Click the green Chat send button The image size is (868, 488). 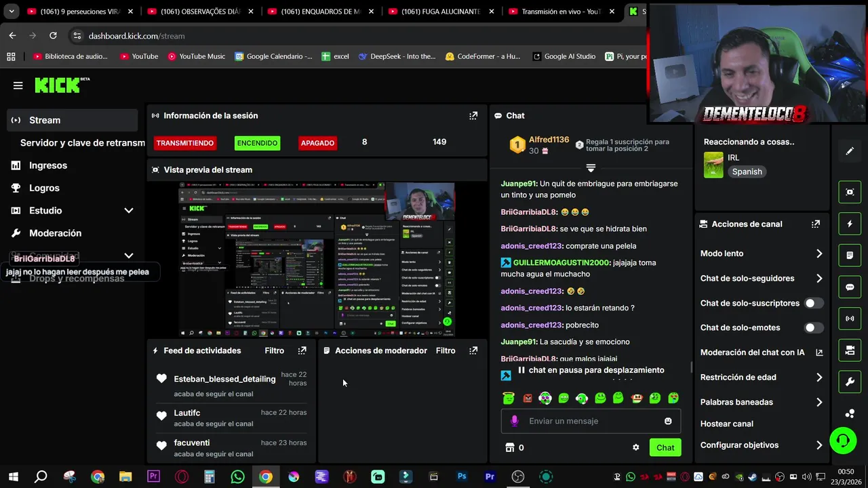pyautogui.click(x=665, y=447)
